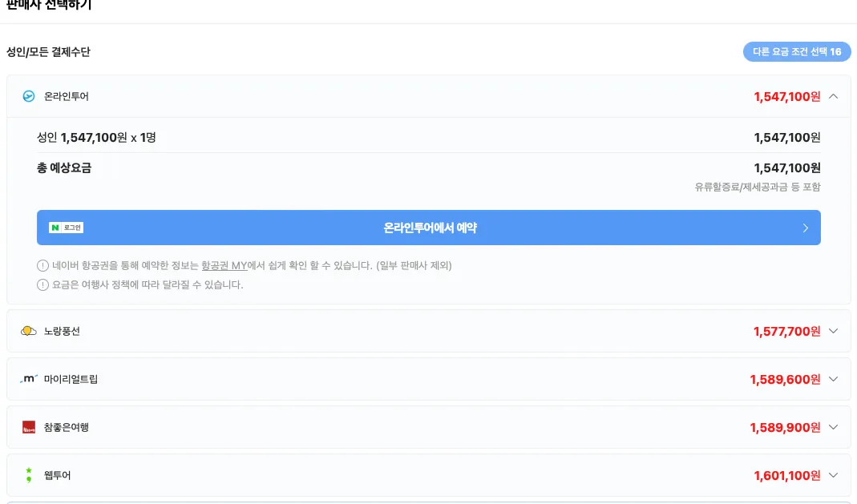
Task: Click the 1,577,700원 price
Action: 786,332
